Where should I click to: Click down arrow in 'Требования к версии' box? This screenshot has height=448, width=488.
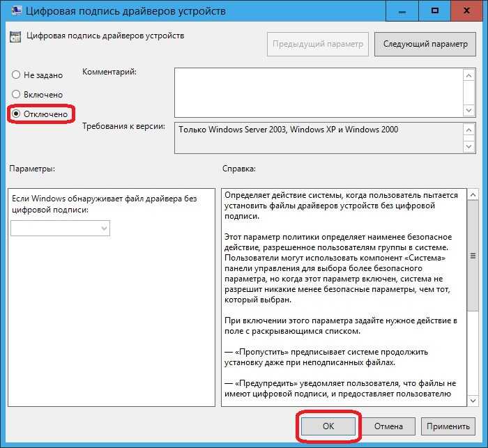click(469, 146)
